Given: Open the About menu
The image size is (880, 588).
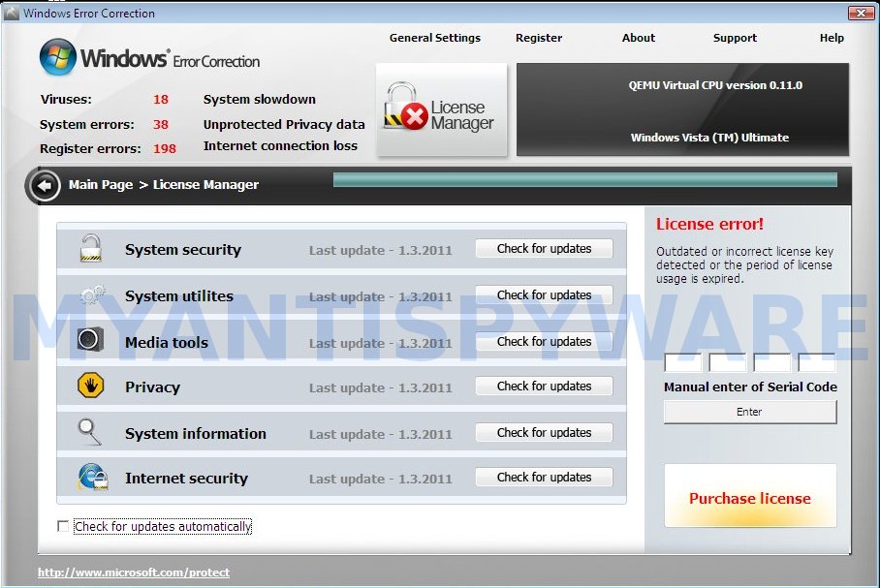Looking at the screenshot, I should click(638, 38).
